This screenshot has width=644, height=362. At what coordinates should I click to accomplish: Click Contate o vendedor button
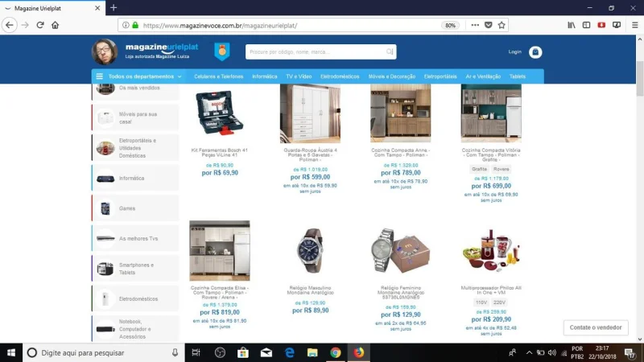click(x=596, y=327)
